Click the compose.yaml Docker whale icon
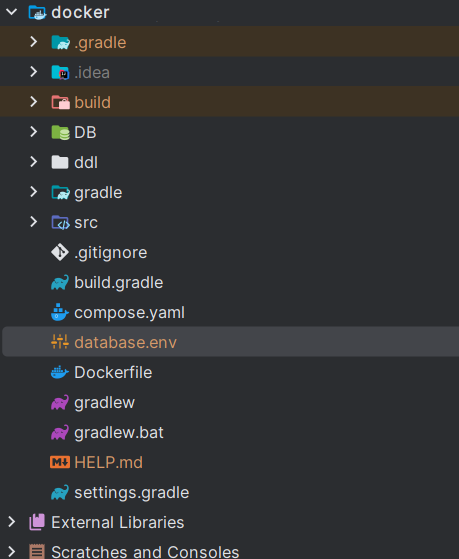The width and height of the screenshot is (459, 559). (60, 312)
